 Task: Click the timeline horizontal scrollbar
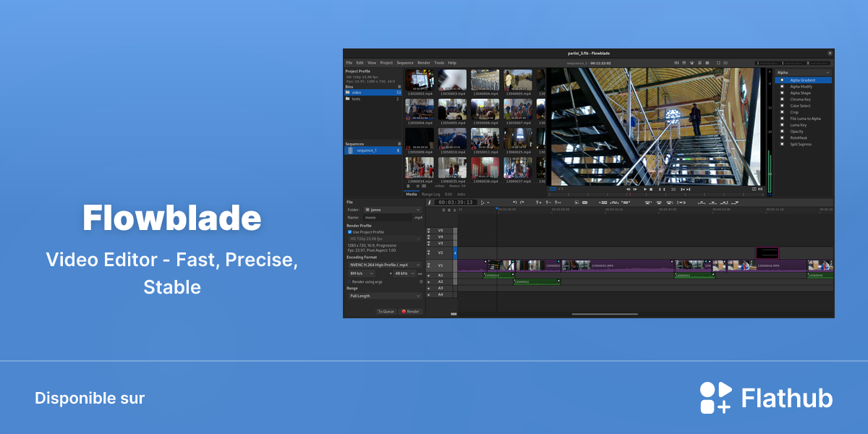pyautogui.click(x=605, y=314)
